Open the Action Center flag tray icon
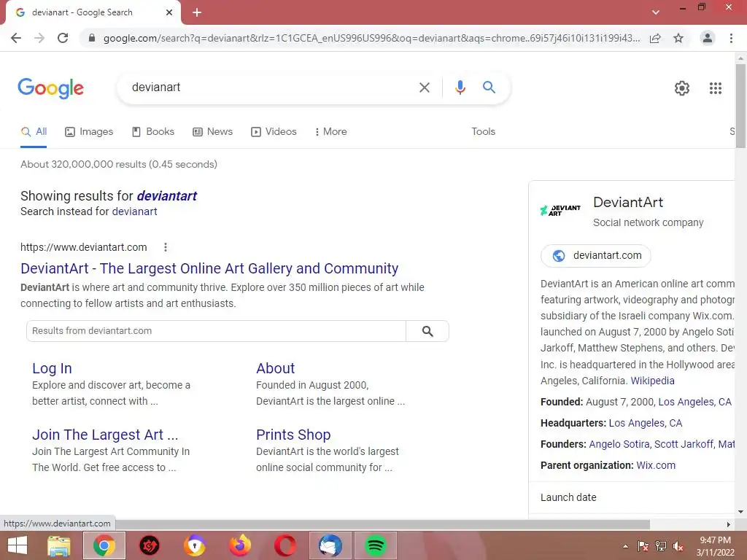Viewport: 747px width, 560px height. coord(643,546)
